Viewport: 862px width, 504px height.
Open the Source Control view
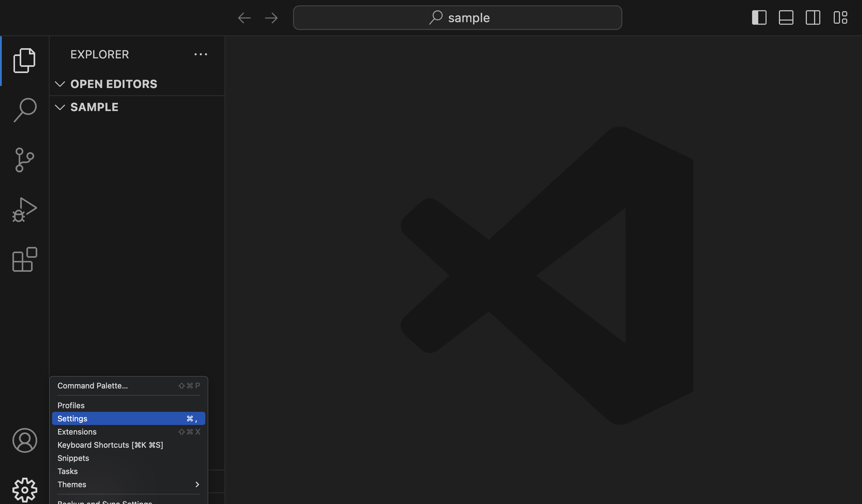pos(24,160)
